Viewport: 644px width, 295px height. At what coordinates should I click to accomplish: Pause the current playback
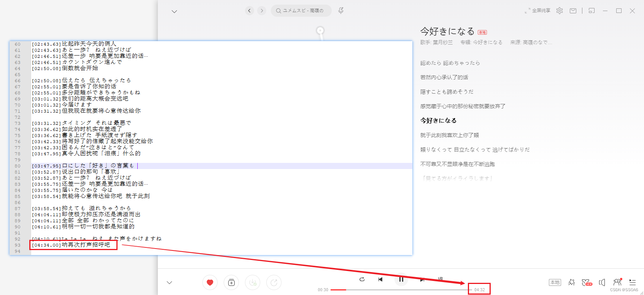tap(401, 279)
